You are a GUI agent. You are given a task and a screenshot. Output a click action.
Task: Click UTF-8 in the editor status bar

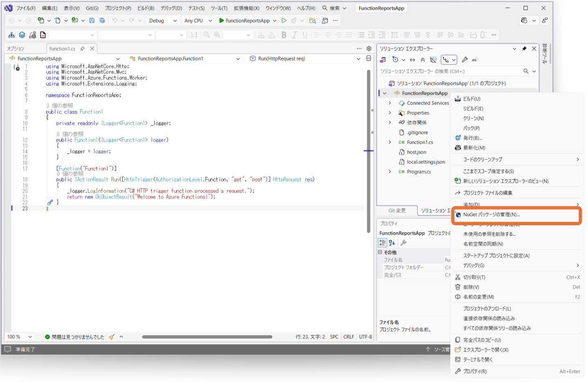coord(365,337)
